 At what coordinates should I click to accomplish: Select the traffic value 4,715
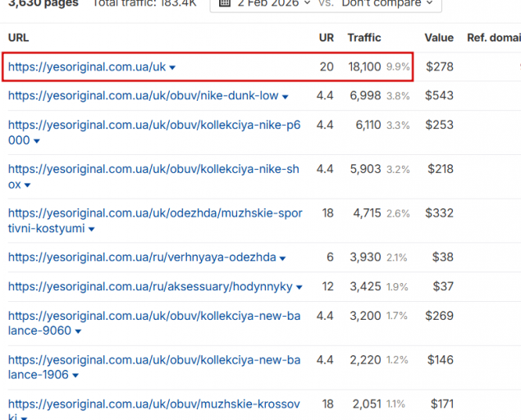(367, 213)
